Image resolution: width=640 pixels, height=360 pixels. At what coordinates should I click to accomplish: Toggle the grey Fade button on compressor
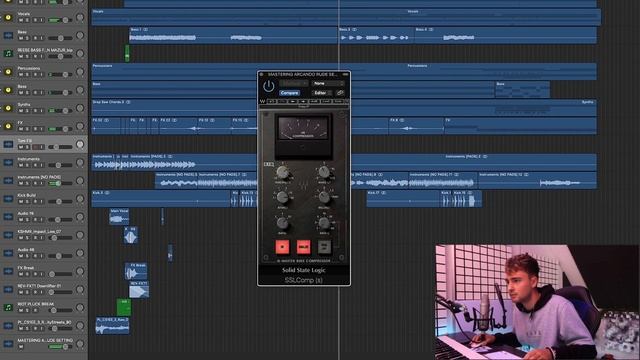click(324, 247)
